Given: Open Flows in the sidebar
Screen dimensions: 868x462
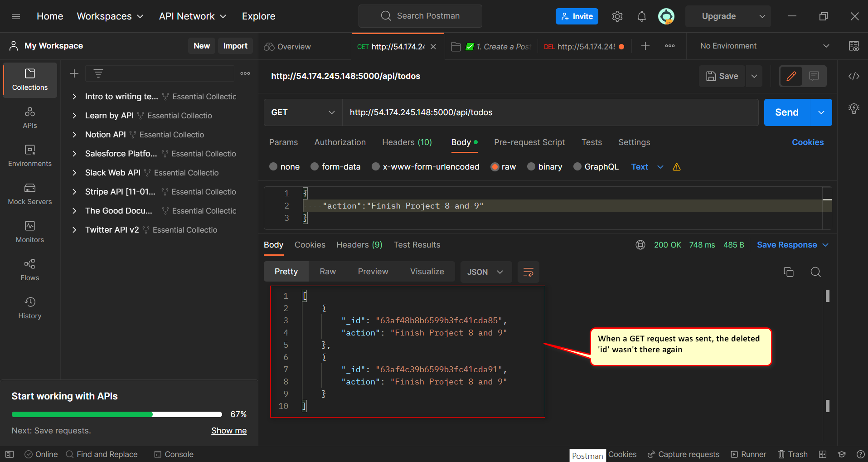Looking at the screenshot, I should pos(30,270).
